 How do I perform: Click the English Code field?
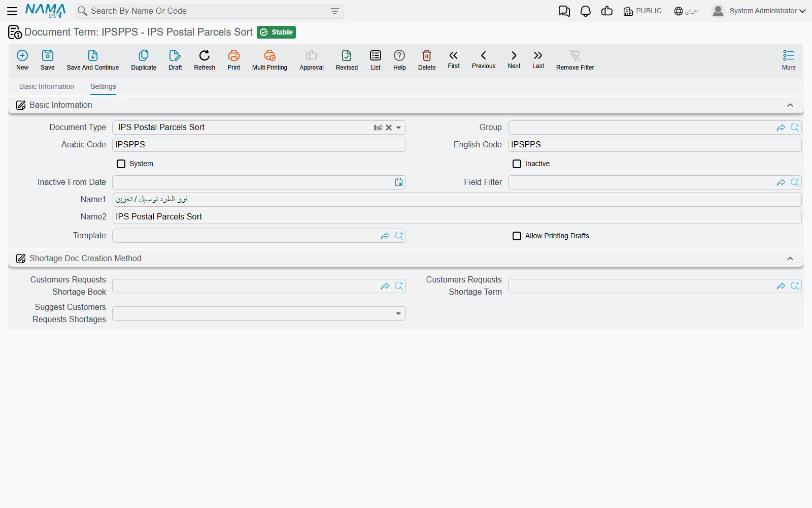point(655,145)
